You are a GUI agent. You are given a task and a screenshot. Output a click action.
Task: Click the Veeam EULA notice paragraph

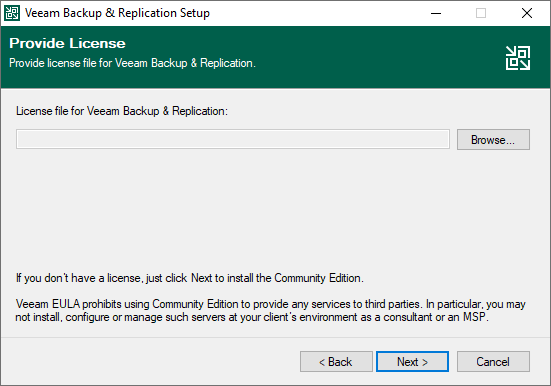(x=271, y=310)
